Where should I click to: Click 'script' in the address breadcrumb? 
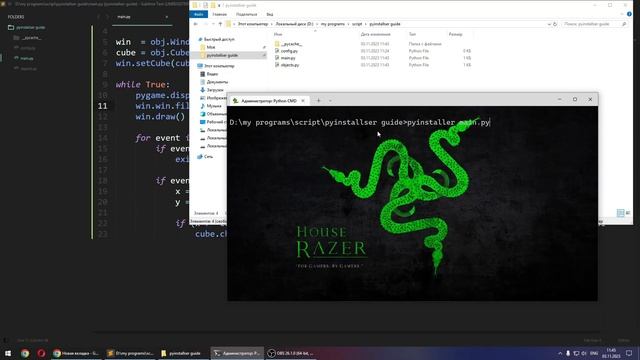[x=357, y=24]
